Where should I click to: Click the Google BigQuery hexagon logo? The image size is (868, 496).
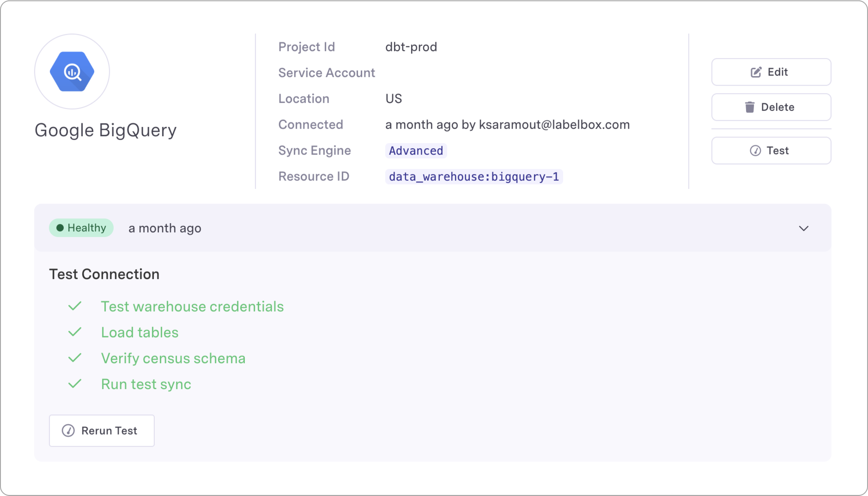click(72, 72)
